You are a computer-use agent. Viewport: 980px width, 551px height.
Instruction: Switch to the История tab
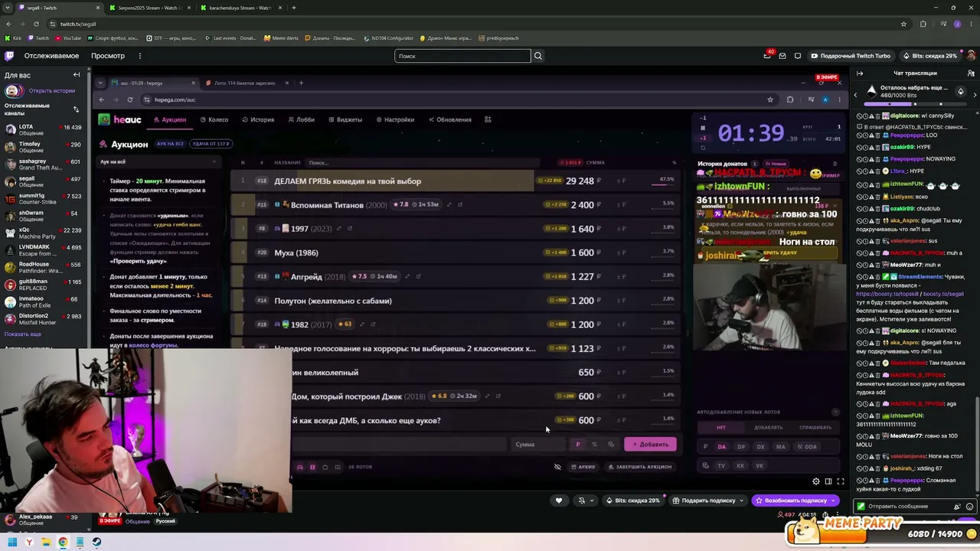pos(258,119)
